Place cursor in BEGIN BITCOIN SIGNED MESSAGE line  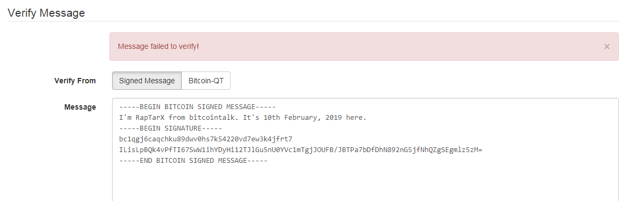click(197, 106)
